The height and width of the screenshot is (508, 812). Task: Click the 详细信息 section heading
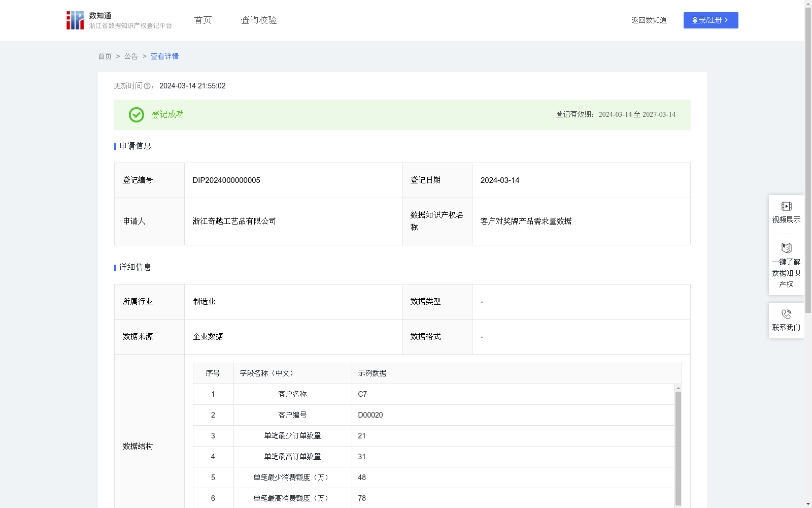point(135,267)
